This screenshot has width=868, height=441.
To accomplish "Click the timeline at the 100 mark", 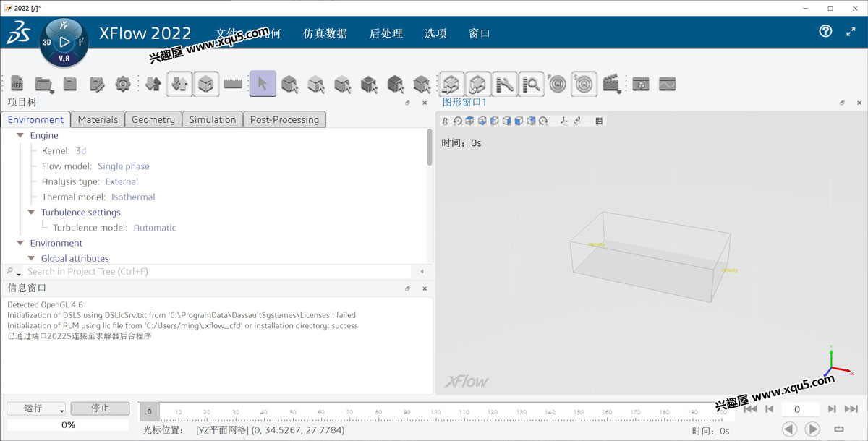I will [x=435, y=412].
